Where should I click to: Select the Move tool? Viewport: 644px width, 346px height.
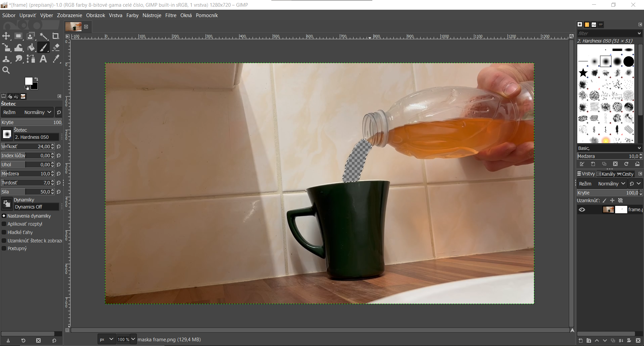6,36
